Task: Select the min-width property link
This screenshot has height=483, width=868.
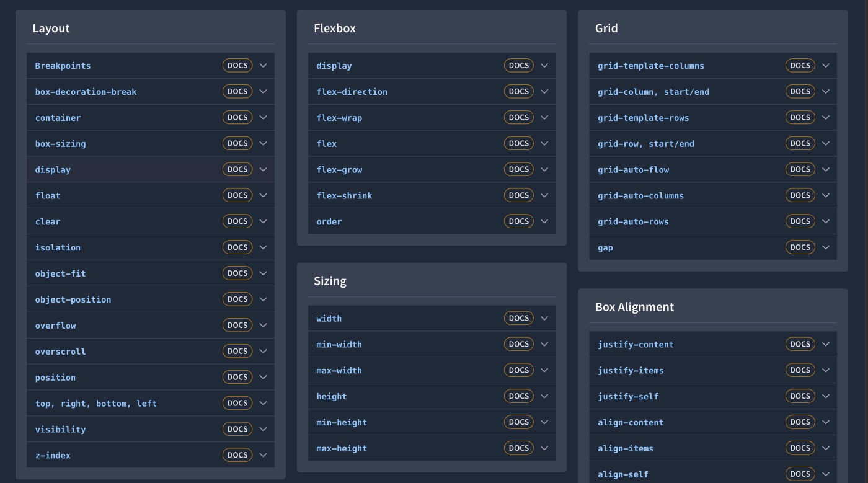Action: point(339,344)
